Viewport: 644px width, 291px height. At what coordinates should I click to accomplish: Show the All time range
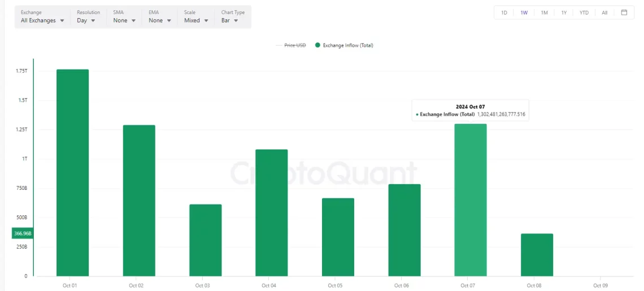tap(604, 12)
